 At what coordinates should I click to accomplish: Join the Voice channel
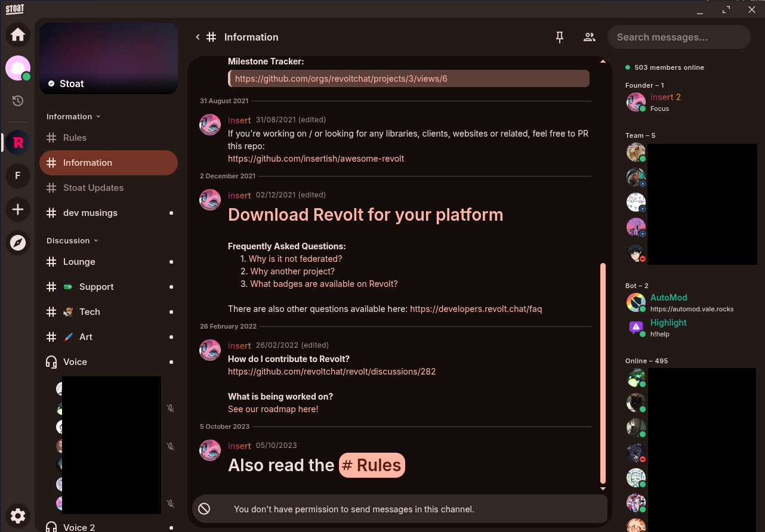(x=75, y=362)
